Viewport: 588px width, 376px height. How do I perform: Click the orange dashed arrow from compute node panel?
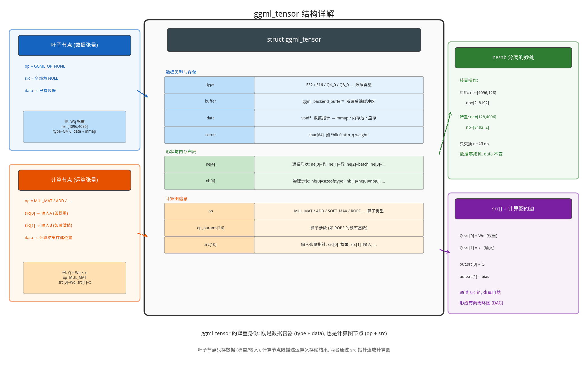pos(142,235)
